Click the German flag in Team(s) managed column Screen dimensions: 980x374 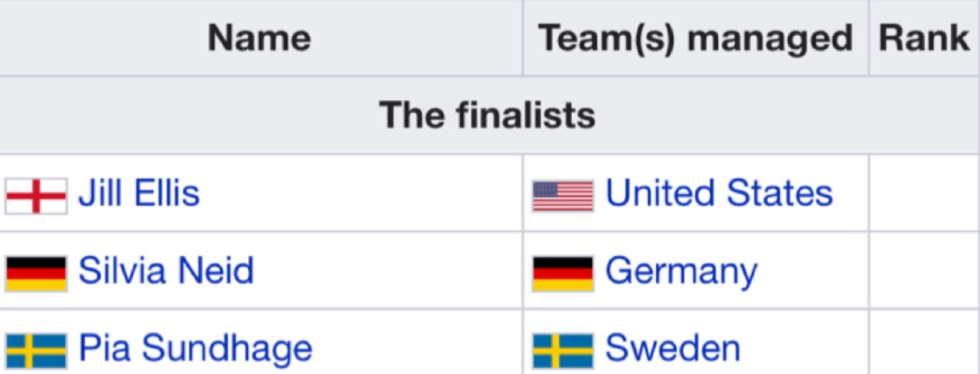point(563,273)
